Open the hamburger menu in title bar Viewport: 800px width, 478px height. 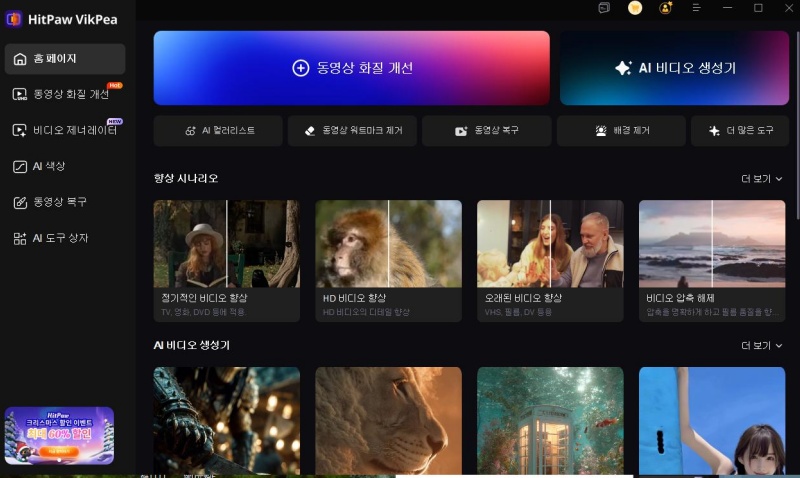point(697,8)
